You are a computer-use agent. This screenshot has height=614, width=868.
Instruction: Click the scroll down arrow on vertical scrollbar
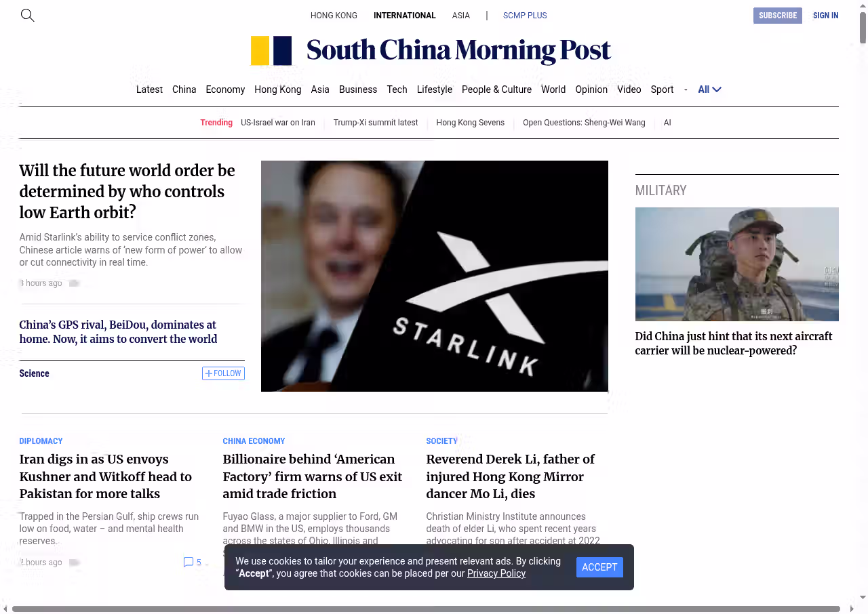pos(863,597)
